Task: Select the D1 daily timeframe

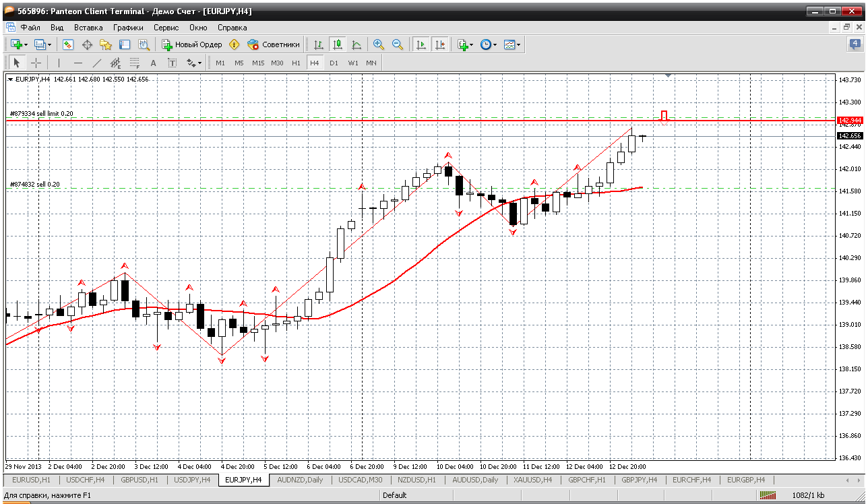Action: 334,63
